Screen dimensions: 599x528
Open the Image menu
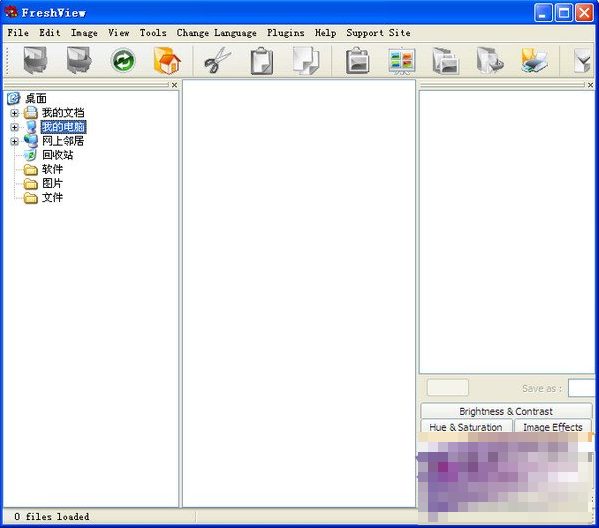coord(84,33)
